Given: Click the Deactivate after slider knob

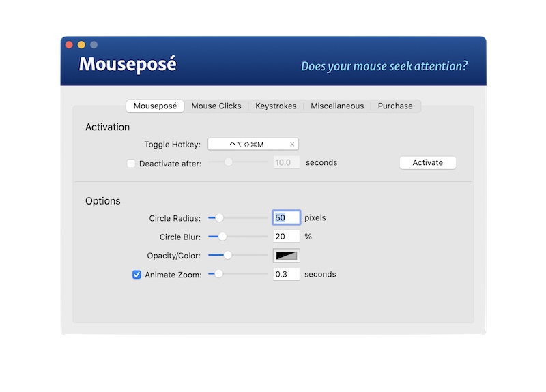Looking at the screenshot, I should [x=228, y=162].
